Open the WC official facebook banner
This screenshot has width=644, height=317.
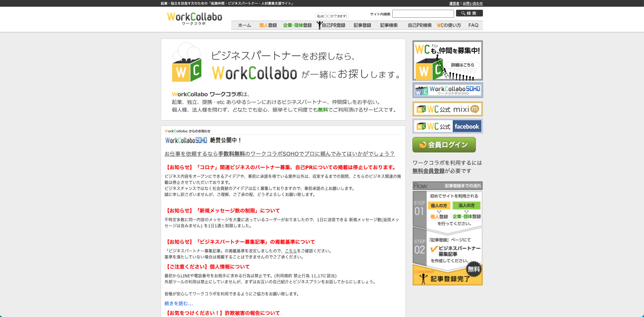point(447,126)
